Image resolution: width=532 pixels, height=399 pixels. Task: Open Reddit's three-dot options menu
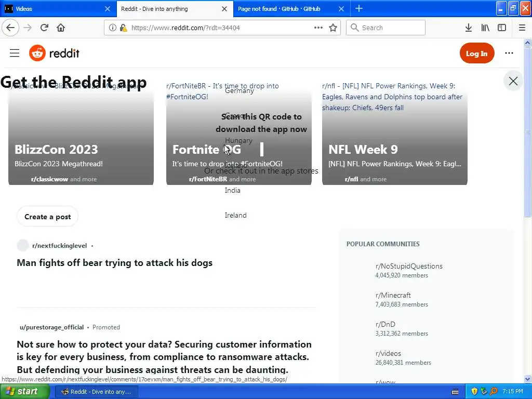tap(509, 53)
